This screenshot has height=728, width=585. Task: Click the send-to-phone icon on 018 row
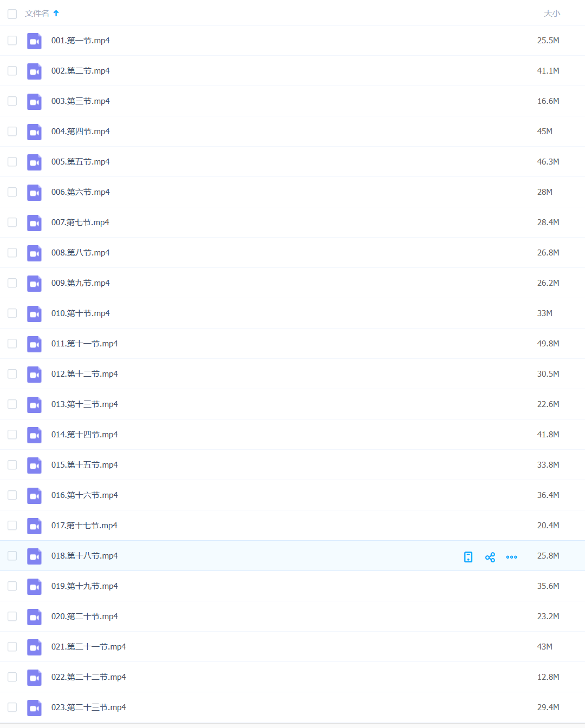tap(469, 557)
